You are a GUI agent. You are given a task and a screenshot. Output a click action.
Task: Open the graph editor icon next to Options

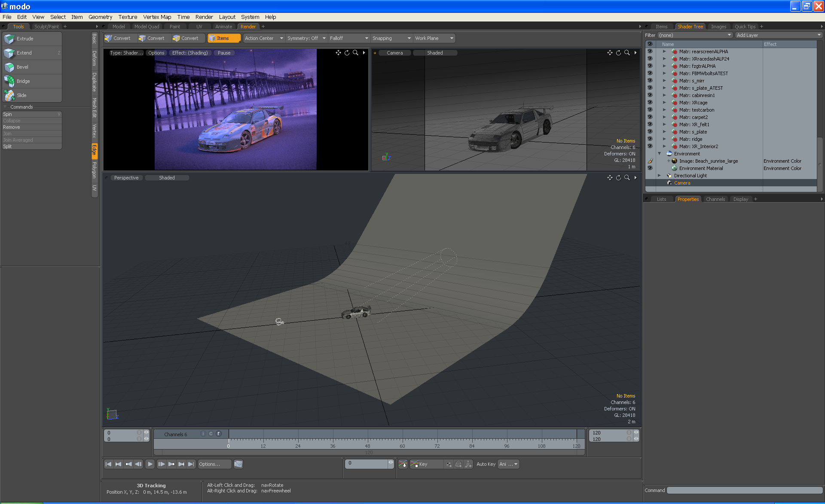pyautogui.click(x=238, y=464)
